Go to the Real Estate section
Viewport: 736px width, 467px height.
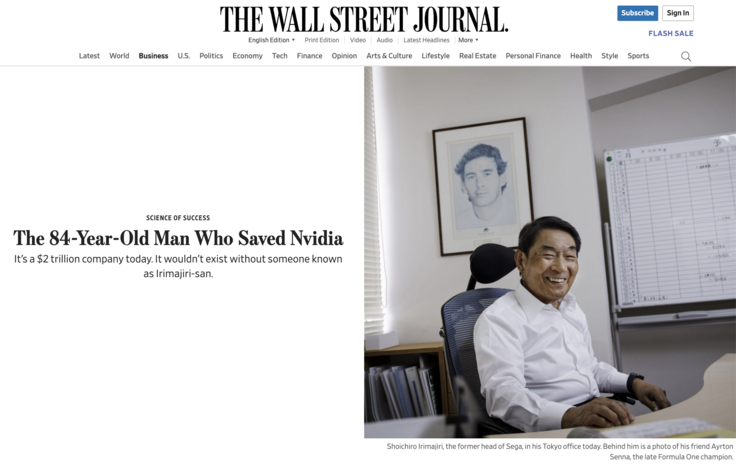click(x=477, y=56)
